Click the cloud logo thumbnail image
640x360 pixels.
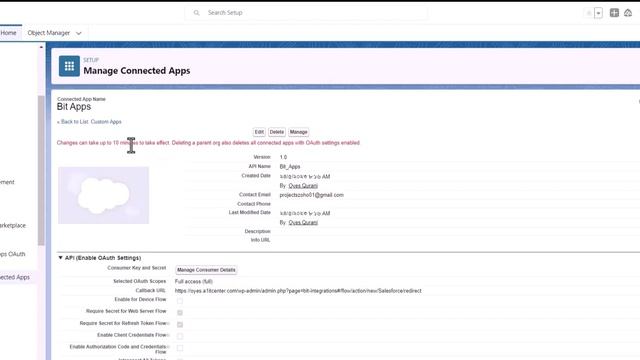point(103,195)
